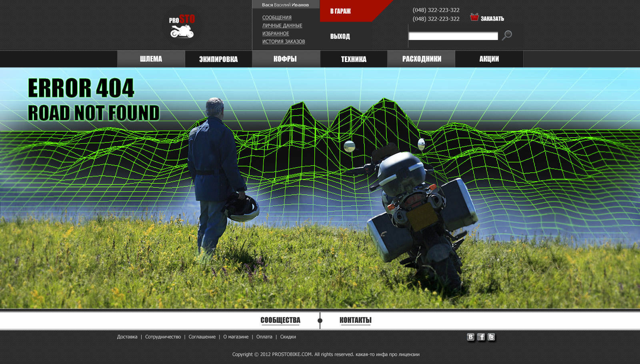
Task: View ИСТОРИЯ ЗАКАЗОВ link
Action: (284, 42)
